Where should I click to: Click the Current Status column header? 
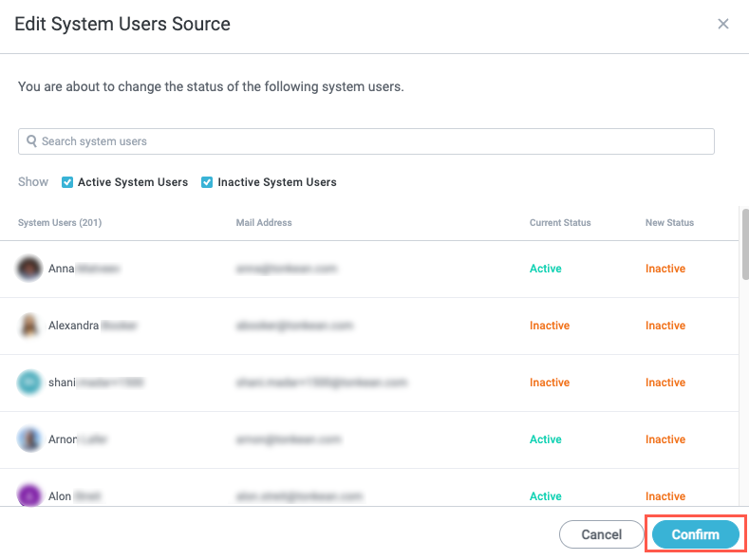click(560, 223)
